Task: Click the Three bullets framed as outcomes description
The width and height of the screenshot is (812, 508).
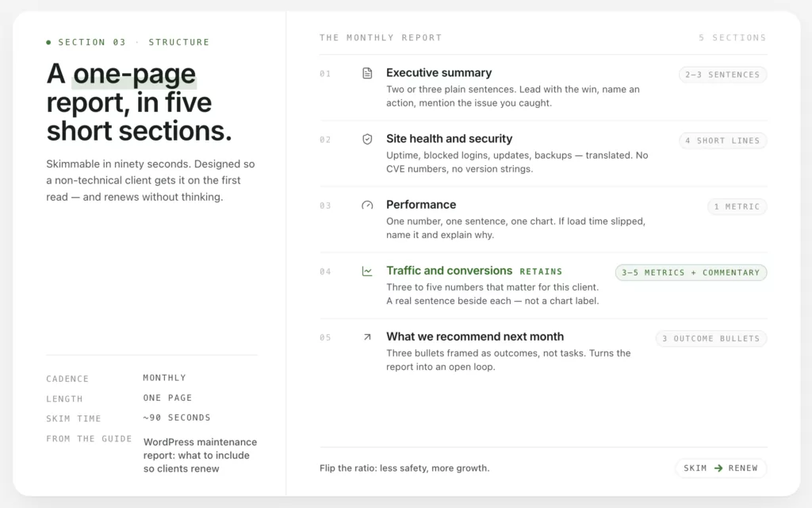Action: [x=508, y=360]
